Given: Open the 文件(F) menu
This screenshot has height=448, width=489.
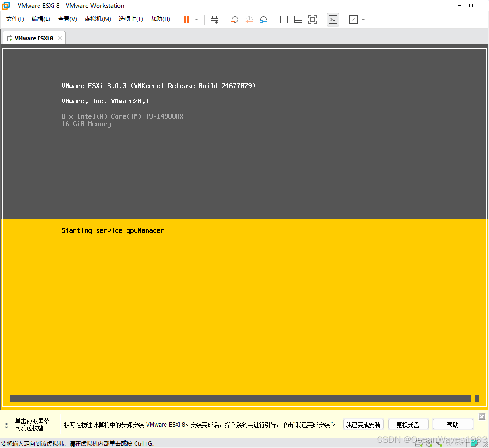Looking at the screenshot, I should (15, 19).
